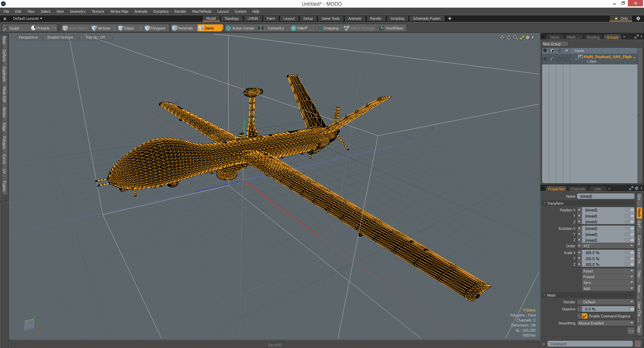Open viewport settings gear icon
The image size is (644, 348).
pos(528,38)
